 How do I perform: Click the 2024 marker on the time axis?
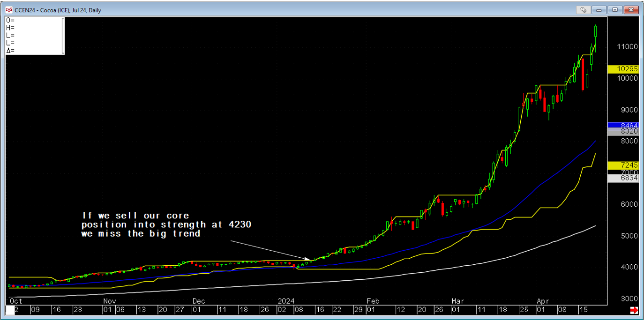coord(286,301)
